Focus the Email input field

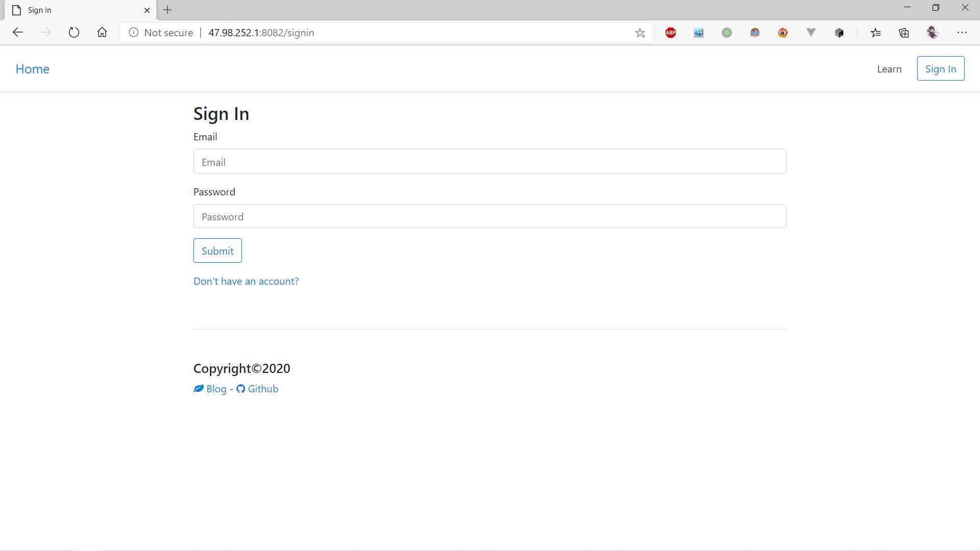tap(489, 162)
